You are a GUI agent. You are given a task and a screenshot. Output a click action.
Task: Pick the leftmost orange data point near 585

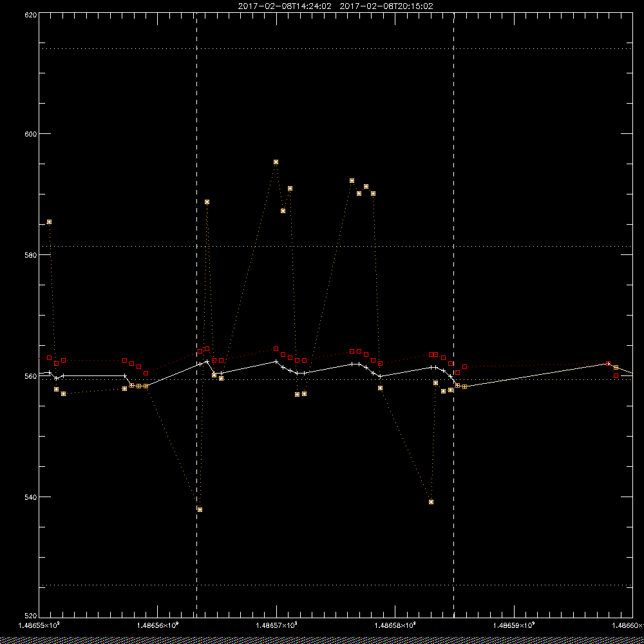click(x=50, y=222)
